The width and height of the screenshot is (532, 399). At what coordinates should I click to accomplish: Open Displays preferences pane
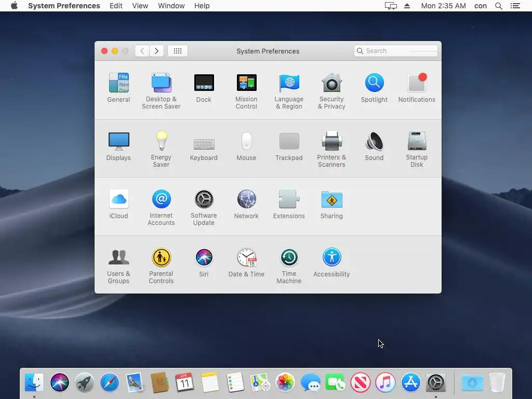point(118,146)
